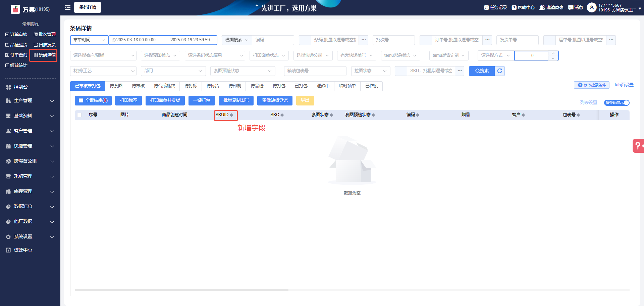This screenshot has width=644, height=306.
Task: Click the 发货单号 input field
Action: click(x=517, y=40)
